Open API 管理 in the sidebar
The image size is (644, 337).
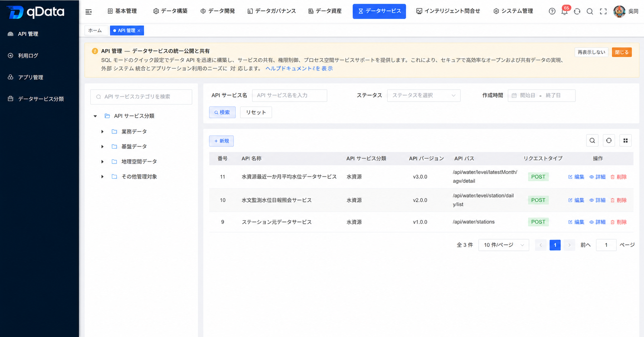point(39,34)
